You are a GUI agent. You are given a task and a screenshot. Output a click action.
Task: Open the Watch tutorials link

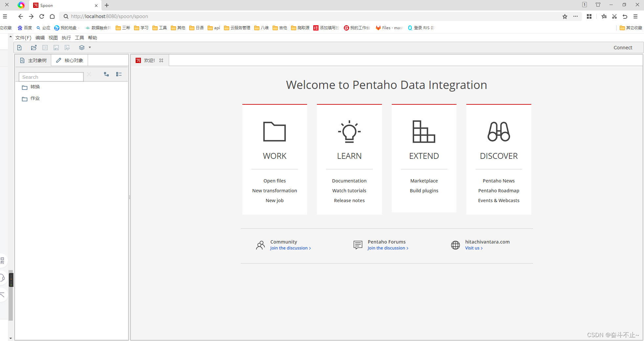(349, 191)
